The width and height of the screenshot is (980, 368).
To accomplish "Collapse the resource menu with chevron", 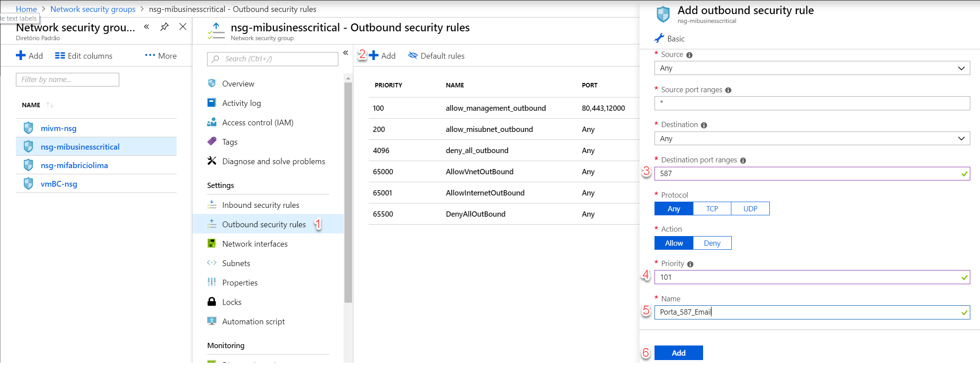I will tap(346, 53).
